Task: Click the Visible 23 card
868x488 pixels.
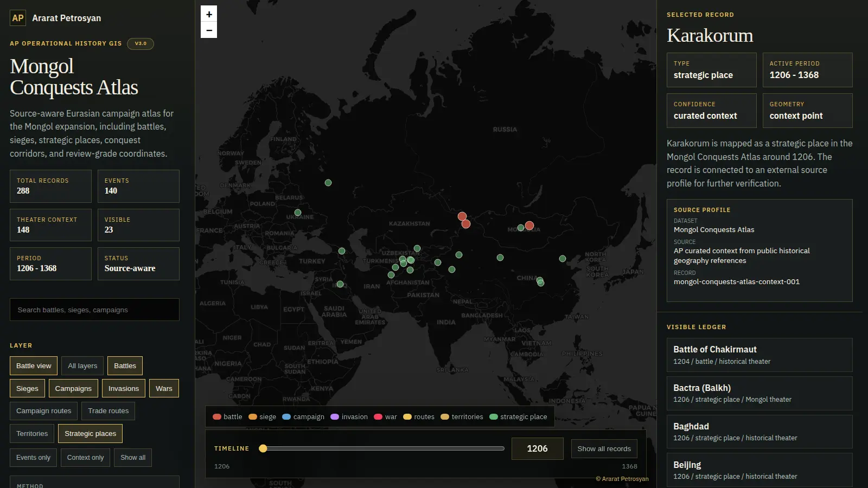Action: [138, 225]
